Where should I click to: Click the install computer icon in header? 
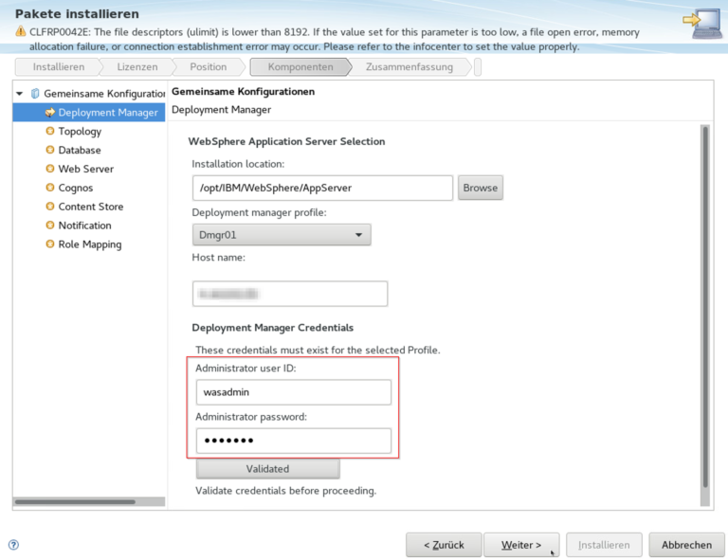point(702,24)
